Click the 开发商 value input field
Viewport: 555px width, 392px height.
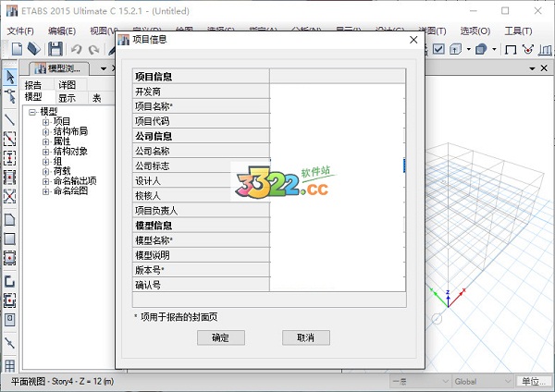click(x=338, y=92)
